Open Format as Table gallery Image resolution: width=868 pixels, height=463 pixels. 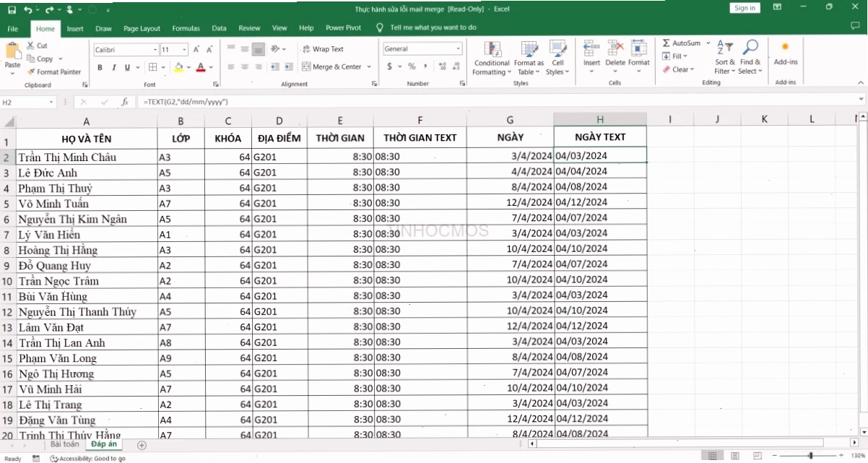coord(529,58)
